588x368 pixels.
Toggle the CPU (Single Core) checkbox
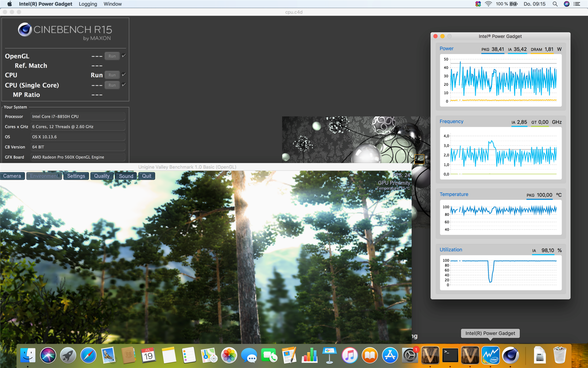coord(124,85)
